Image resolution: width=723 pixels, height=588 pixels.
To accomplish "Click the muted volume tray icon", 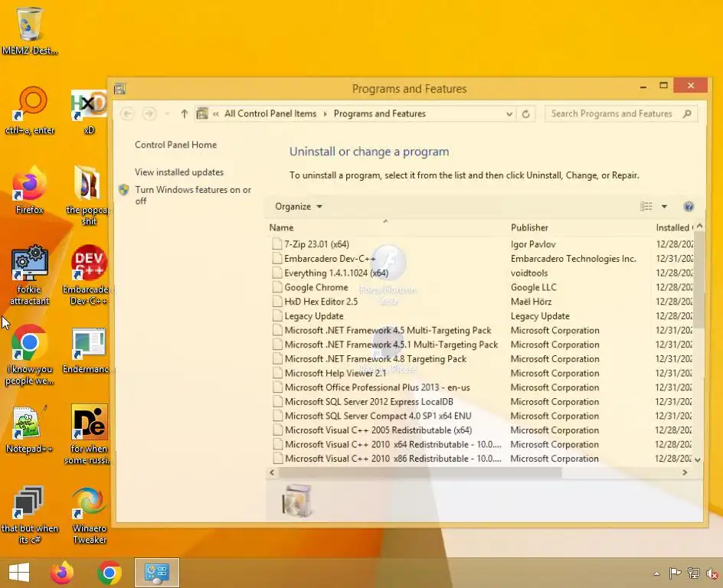I will click(x=712, y=573).
